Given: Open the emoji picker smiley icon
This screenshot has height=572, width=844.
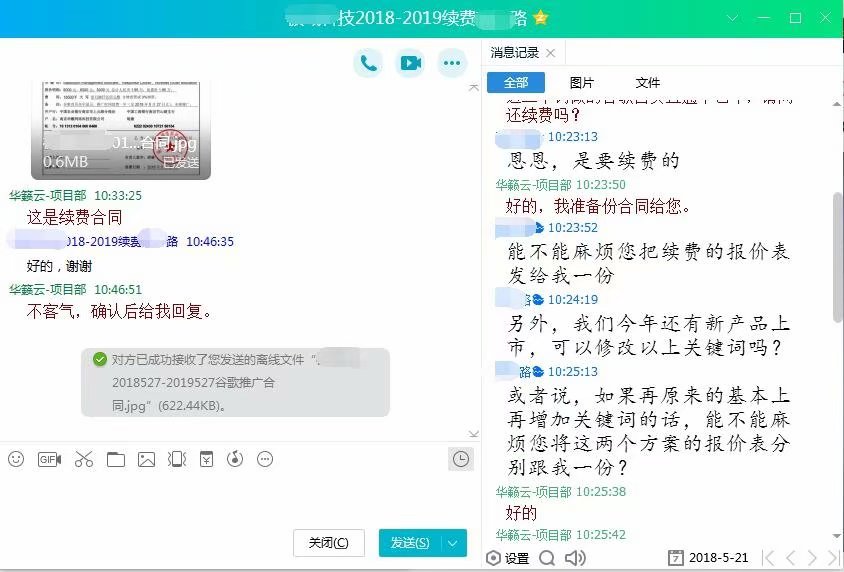Looking at the screenshot, I should click(16, 459).
